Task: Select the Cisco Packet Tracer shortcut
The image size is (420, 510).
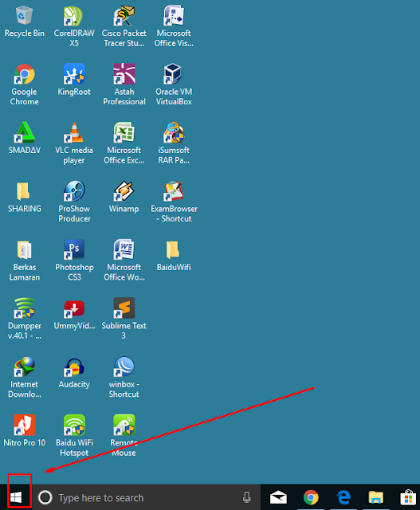Action: click(x=124, y=26)
